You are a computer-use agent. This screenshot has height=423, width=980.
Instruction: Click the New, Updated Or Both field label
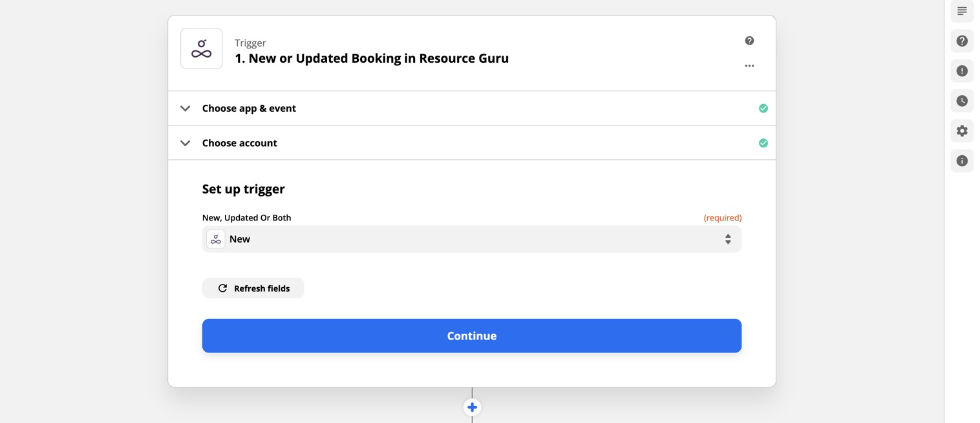[x=247, y=218]
